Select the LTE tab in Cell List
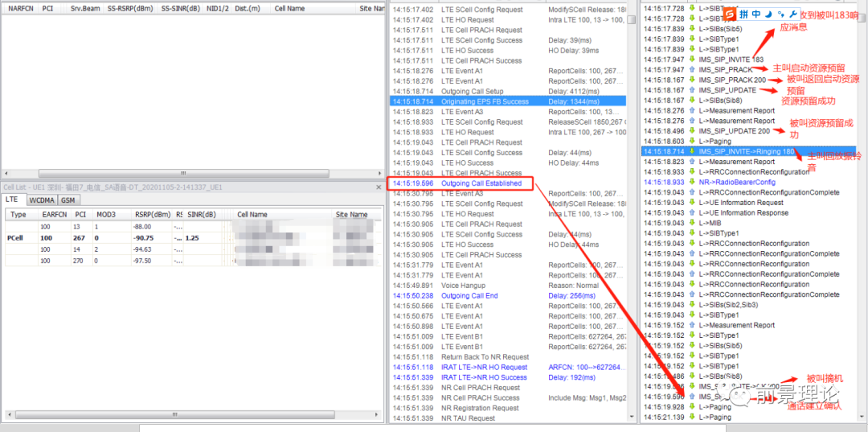868x432 pixels. point(12,200)
